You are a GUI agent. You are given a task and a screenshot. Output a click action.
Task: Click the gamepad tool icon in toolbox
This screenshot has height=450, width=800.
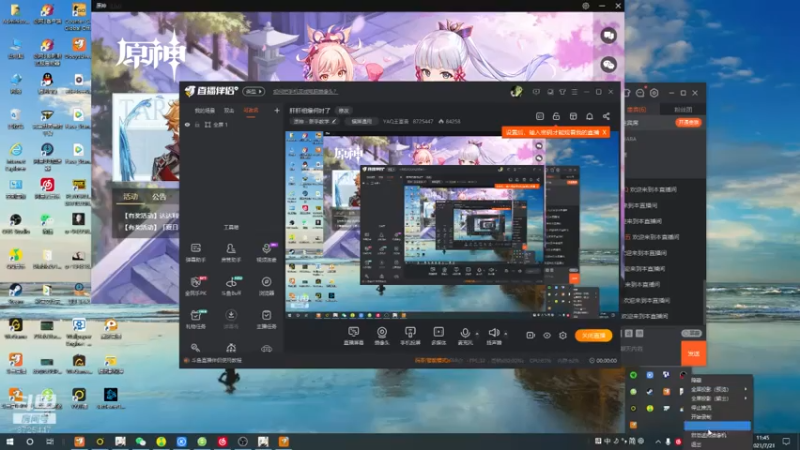[x=266, y=348]
